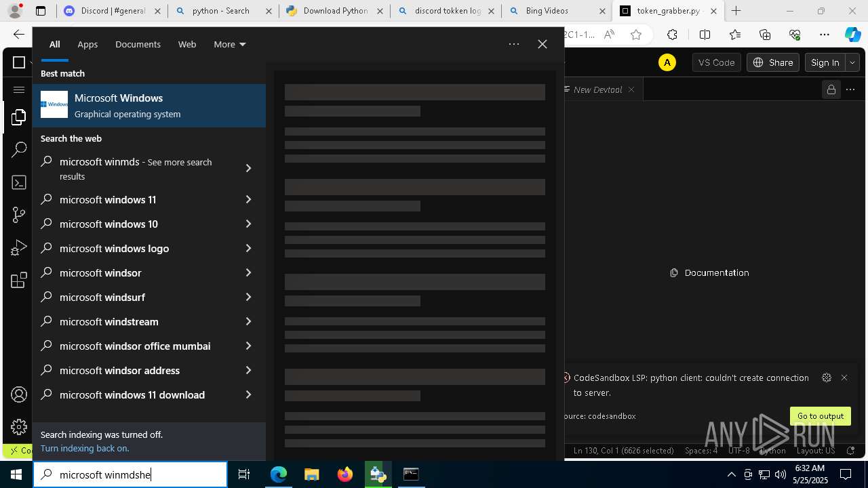Screen dimensions: 868x488
Task: Expand microsoft windstream result arrow
Action: (248, 321)
